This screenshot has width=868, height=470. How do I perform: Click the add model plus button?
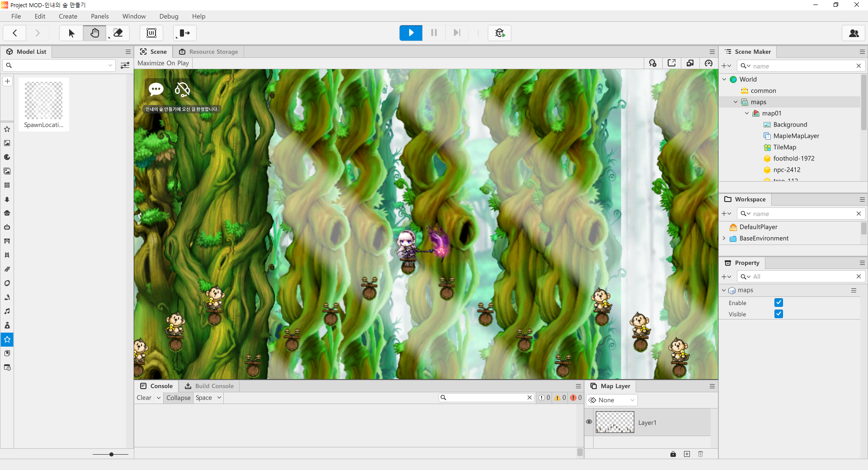7,81
